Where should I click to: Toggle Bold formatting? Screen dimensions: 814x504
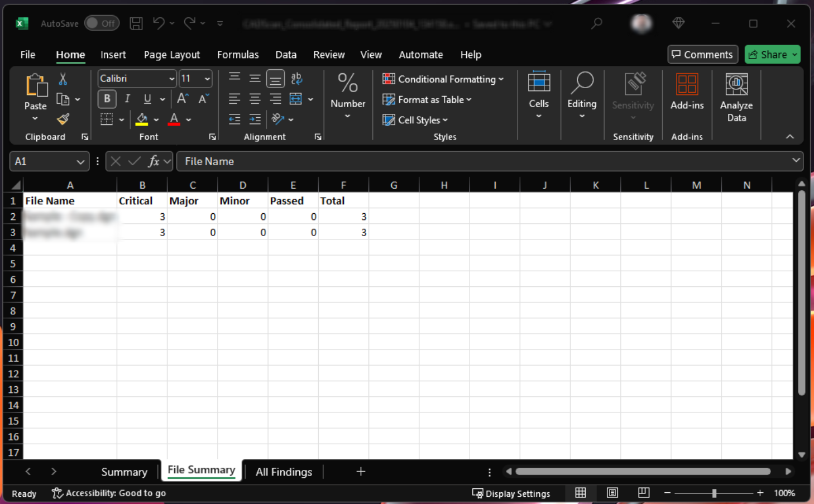tap(107, 99)
